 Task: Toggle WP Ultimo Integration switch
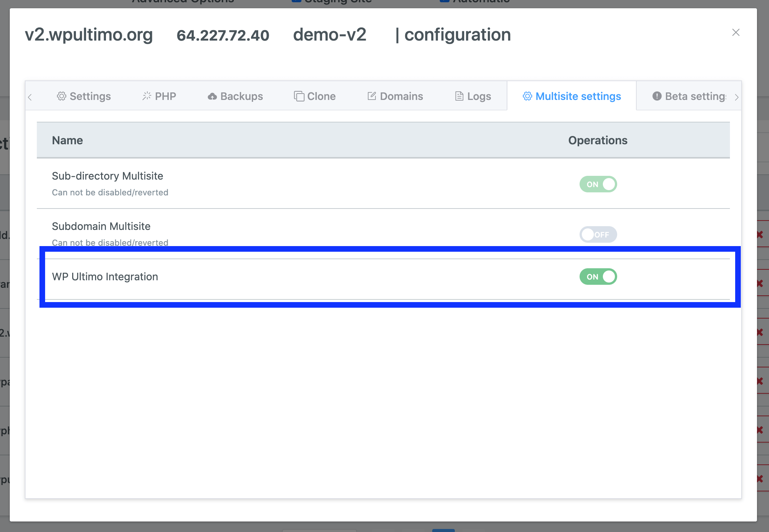598,277
